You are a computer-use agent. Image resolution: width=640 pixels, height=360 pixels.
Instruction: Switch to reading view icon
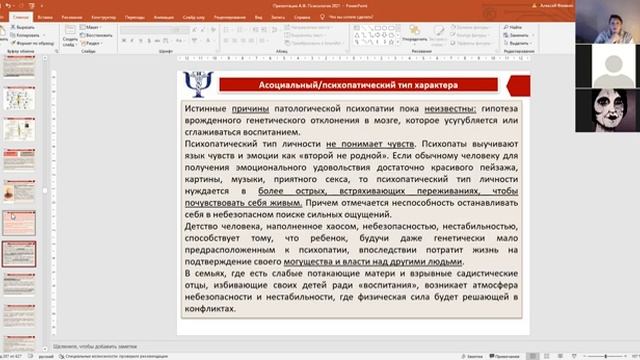click(560, 356)
